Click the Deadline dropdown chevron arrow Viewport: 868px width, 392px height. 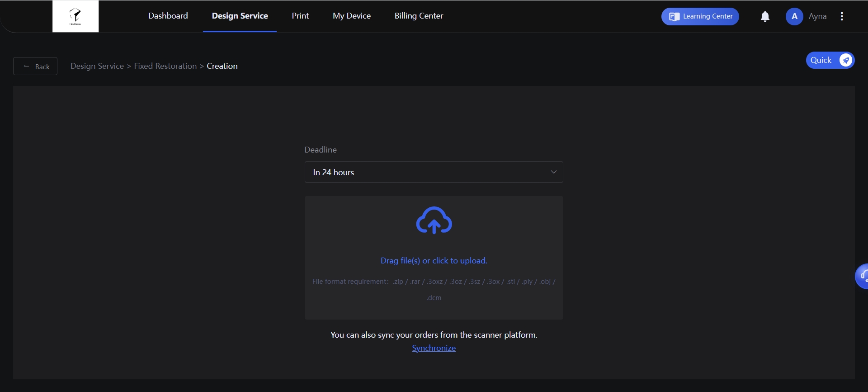(x=553, y=172)
